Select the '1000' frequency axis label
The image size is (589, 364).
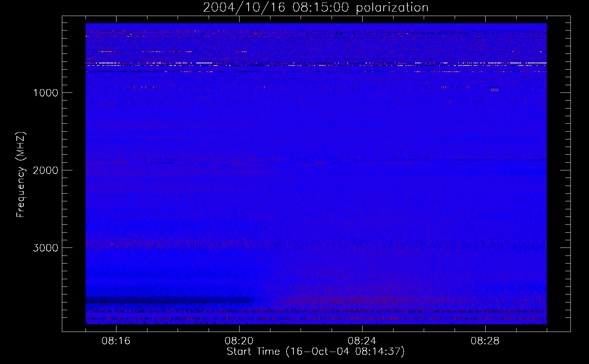[x=46, y=93]
